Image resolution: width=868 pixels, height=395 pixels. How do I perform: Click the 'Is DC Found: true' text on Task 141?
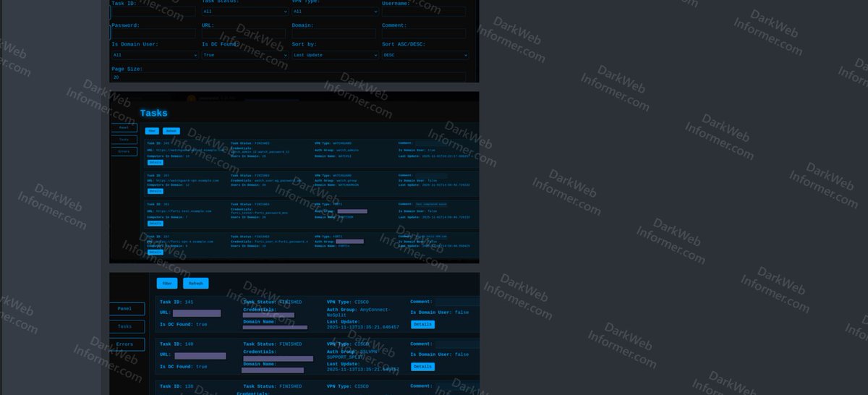tap(184, 324)
